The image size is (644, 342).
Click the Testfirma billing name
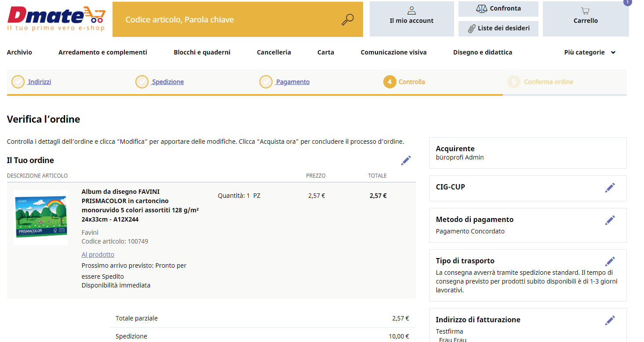tap(449, 331)
